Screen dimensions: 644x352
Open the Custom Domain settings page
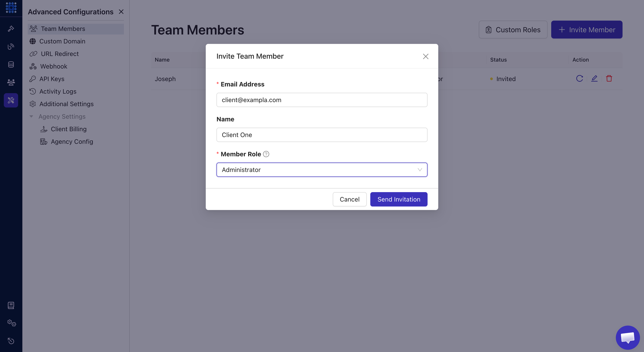point(62,41)
